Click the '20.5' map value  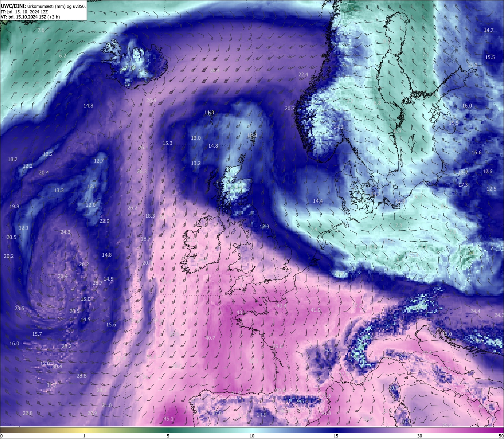[x=11, y=237]
